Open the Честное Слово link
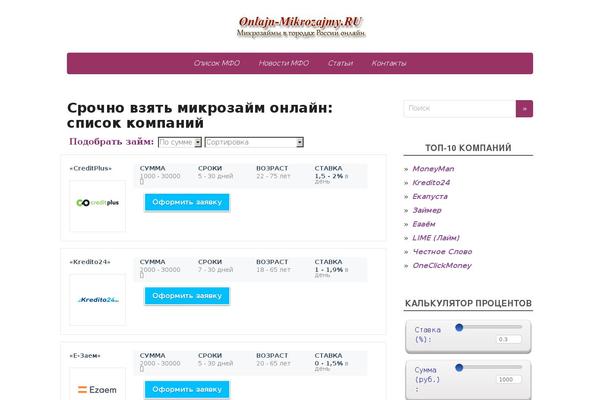Image resolution: width=600 pixels, height=400 pixels. click(442, 251)
